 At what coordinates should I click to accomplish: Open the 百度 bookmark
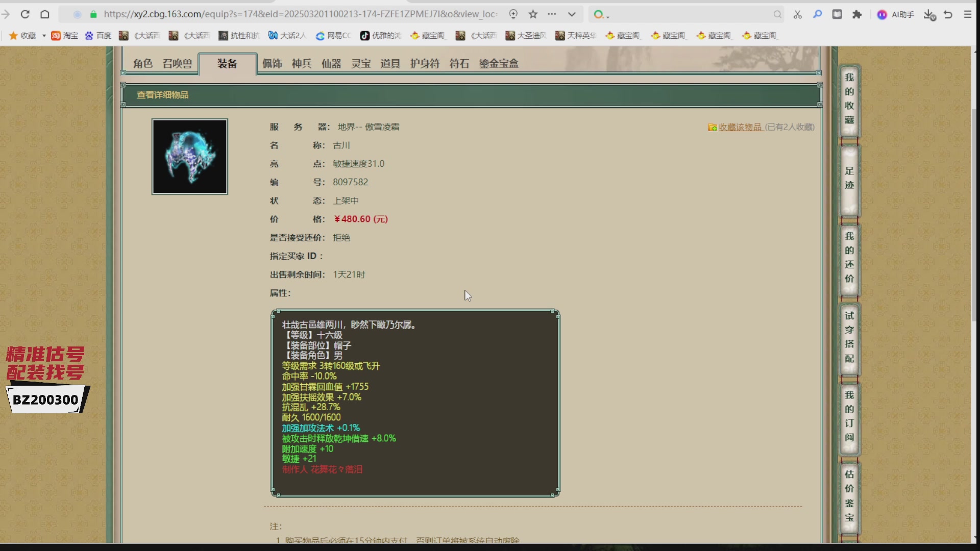(x=98, y=35)
